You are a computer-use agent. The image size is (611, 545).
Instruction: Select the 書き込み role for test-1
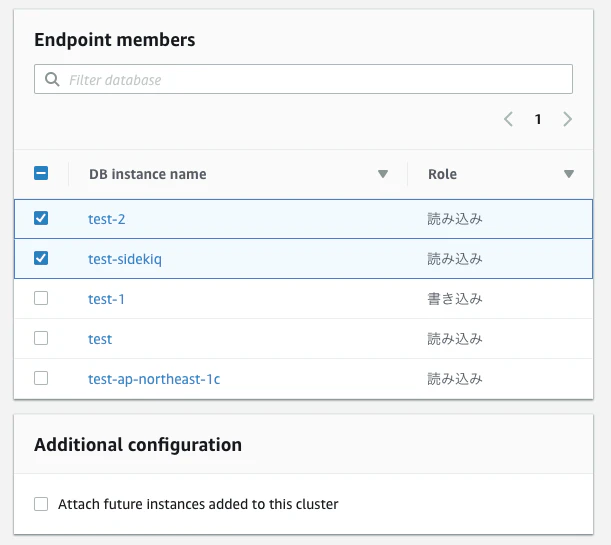(x=455, y=299)
